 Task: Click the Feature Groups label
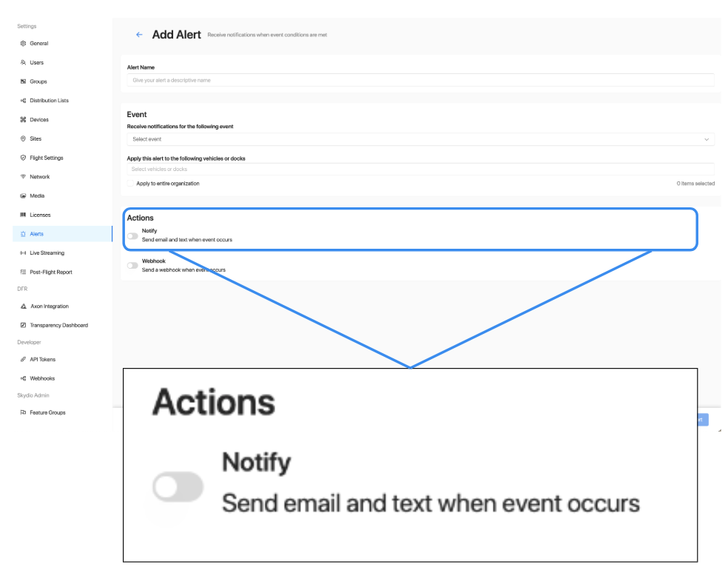click(48, 412)
